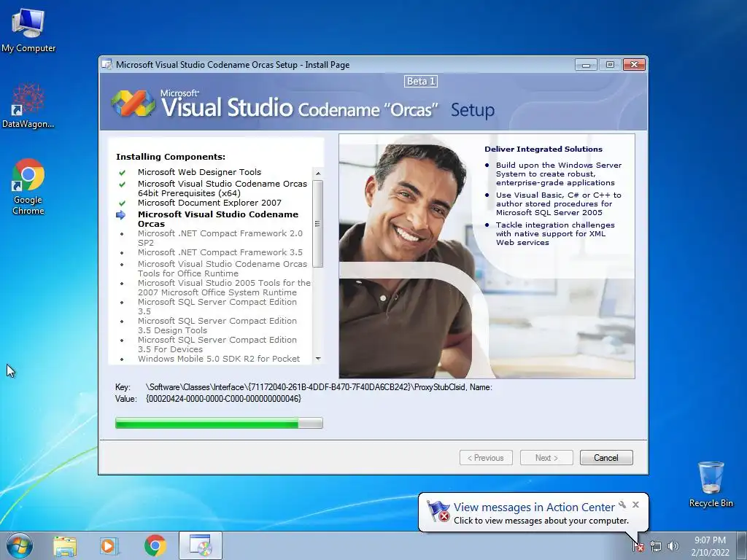
Task: Open the Recycle Bin desktop icon
Action: point(711,484)
